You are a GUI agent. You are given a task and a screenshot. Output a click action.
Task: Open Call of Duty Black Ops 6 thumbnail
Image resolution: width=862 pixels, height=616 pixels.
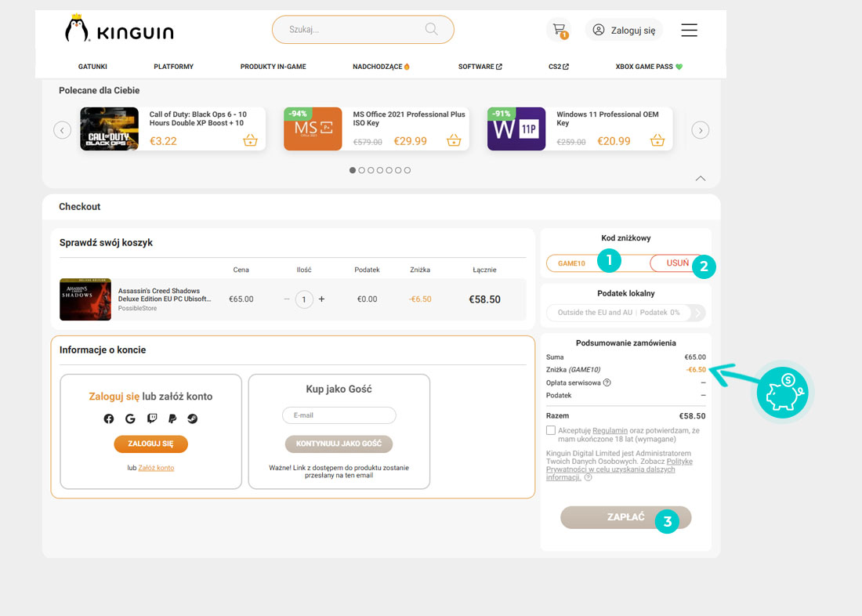point(110,129)
